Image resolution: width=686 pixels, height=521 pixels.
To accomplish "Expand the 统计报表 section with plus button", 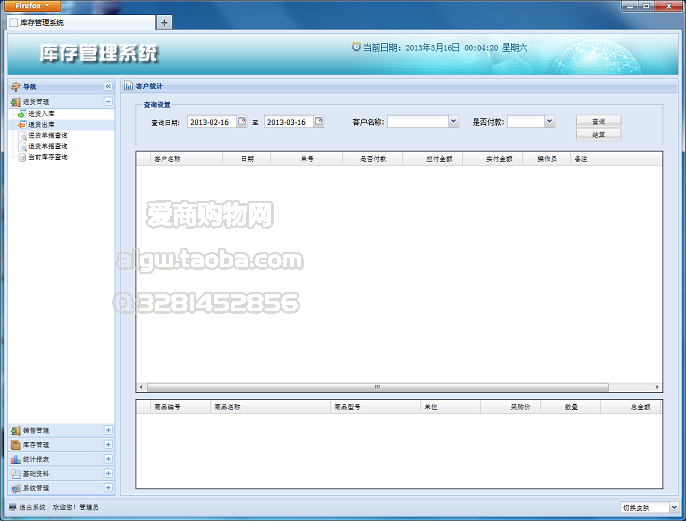I will [x=108, y=459].
